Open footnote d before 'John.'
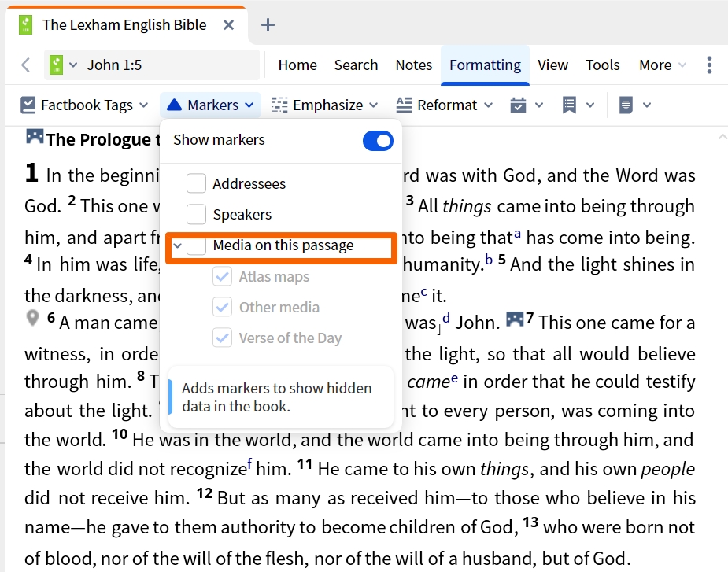728x572 pixels. (x=446, y=318)
